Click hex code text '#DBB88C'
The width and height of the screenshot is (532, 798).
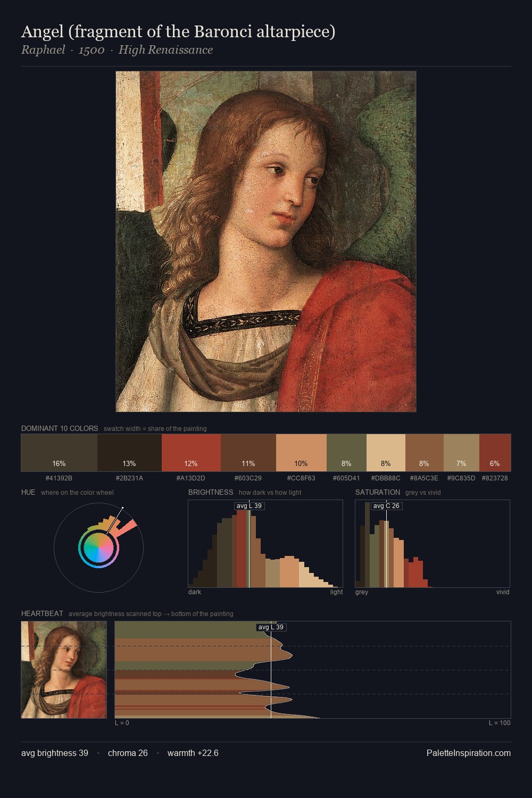click(386, 478)
